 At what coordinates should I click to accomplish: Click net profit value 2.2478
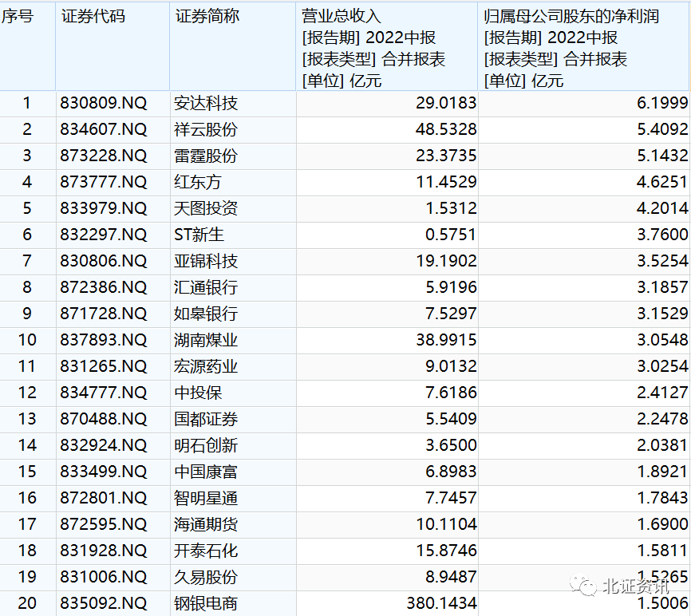[x=662, y=419]
